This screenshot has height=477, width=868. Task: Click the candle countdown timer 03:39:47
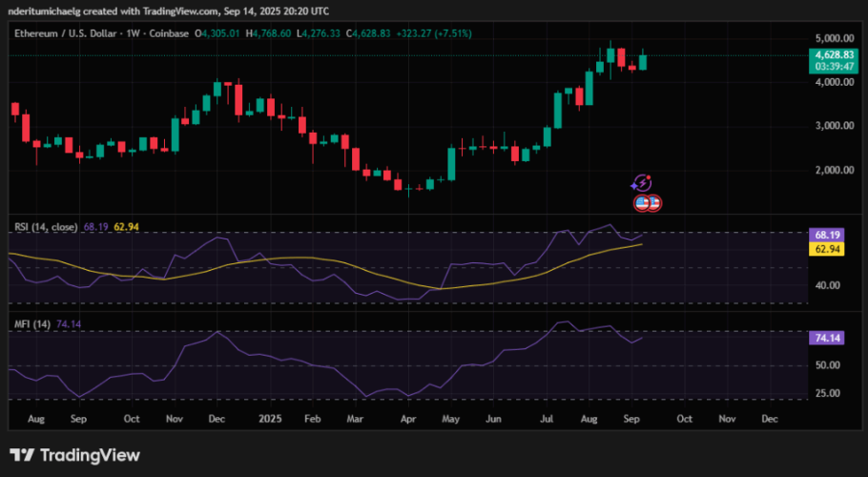833,67
